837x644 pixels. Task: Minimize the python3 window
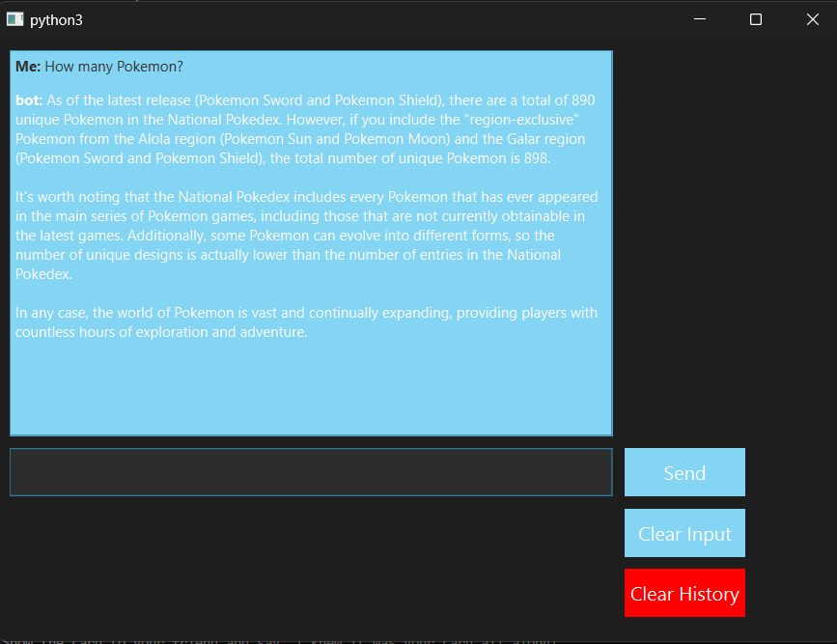[x=700, y=19]
